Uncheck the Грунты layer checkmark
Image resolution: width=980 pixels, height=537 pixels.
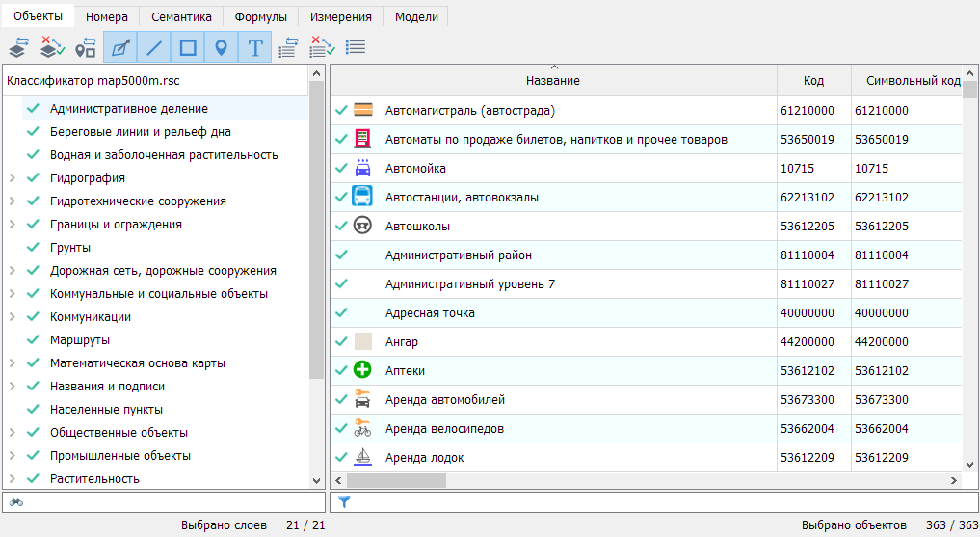33,248
